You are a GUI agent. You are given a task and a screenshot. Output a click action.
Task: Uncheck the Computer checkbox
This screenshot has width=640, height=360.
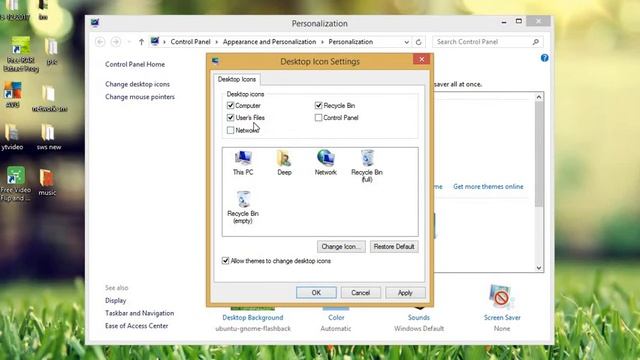coord(230,105)
